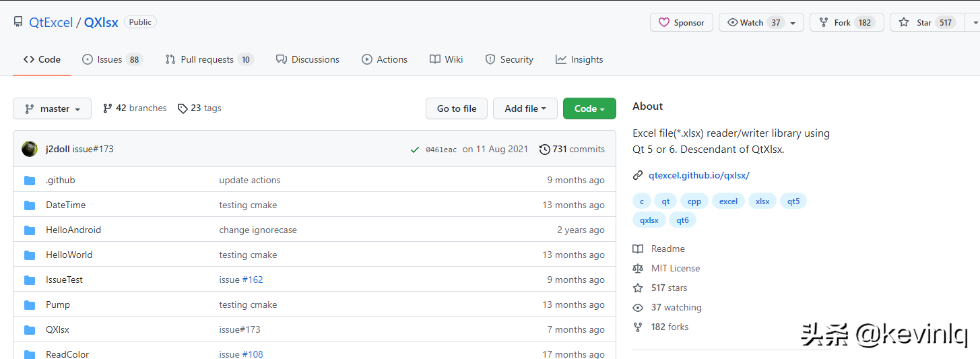
Task: Open the QXlsx folder in file list
Action: 58,329
